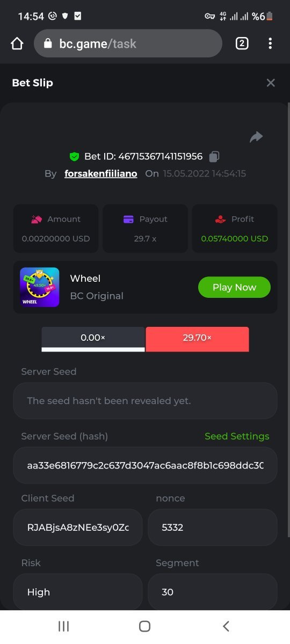
Task: Select the 0.00× wheel segment
Action: pos(93,339)
